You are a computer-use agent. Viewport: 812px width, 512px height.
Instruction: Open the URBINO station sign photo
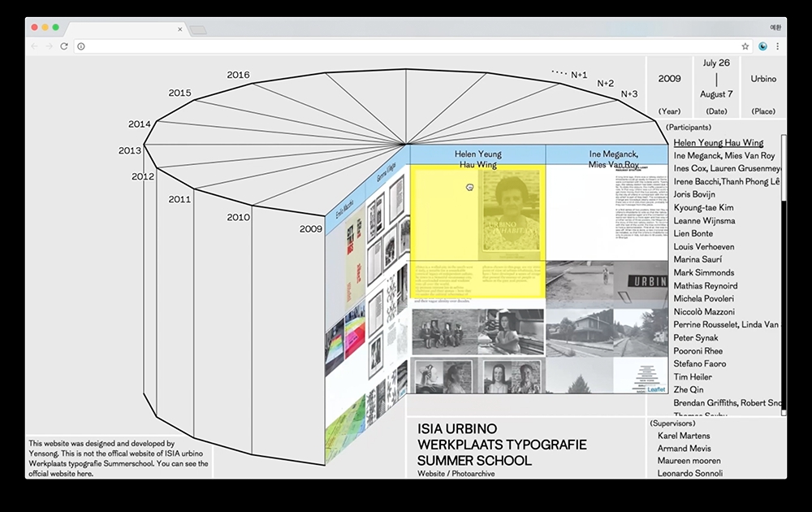(641, 283)
